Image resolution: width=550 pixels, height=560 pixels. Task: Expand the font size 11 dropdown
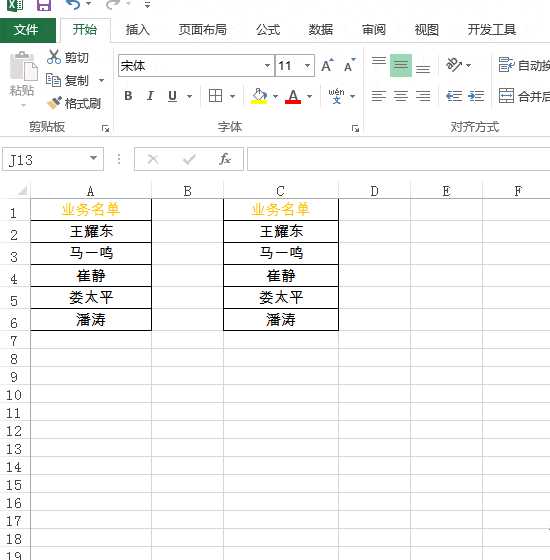coord(307,66)
